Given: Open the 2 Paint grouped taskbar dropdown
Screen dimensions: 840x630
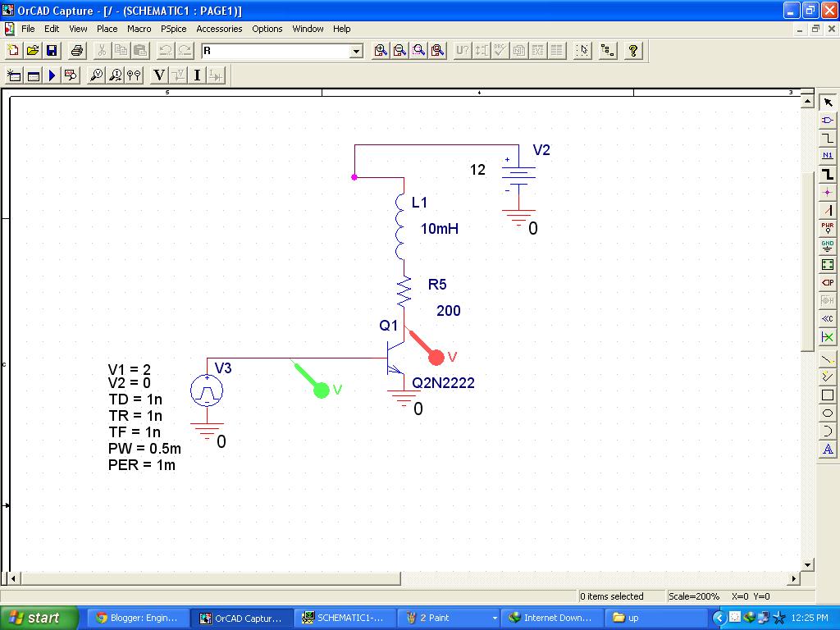Looking at the screenshot, I should (x=494, y=617).
